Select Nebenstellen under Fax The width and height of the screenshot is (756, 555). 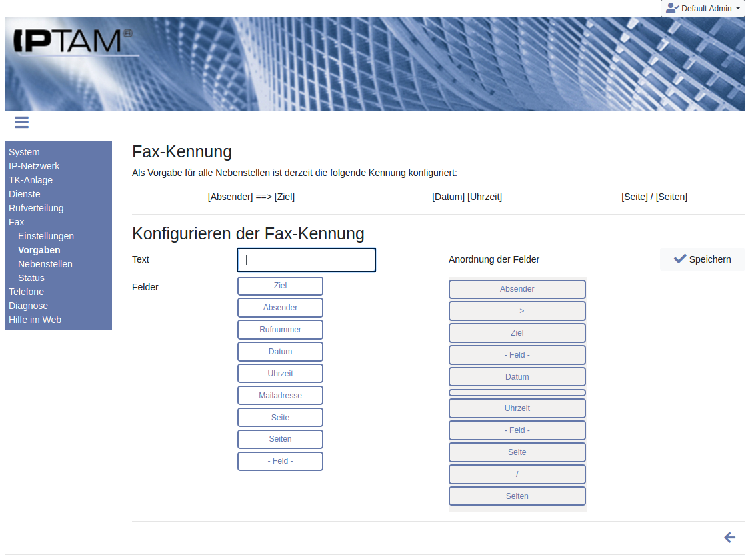(x=45, y=264)
